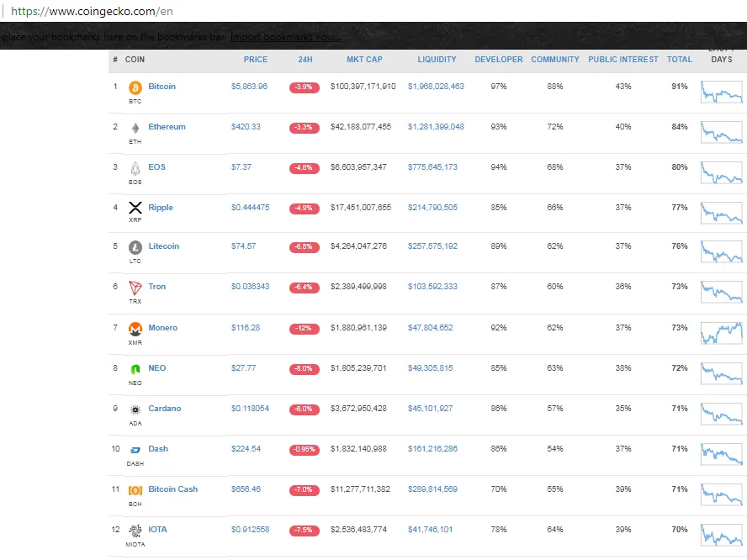This screenshot has width=747, height=560.
Task: Click the Litecoin logo icon
Action: coord(135,247)
